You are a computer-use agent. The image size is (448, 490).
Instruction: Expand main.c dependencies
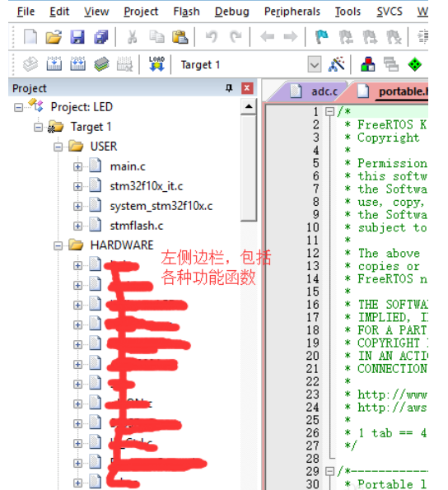[x=77, y=167]
